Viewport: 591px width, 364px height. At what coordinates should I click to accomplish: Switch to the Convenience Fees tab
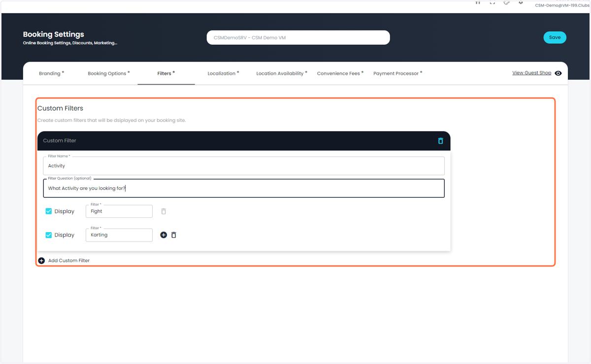tap(340, 73)
